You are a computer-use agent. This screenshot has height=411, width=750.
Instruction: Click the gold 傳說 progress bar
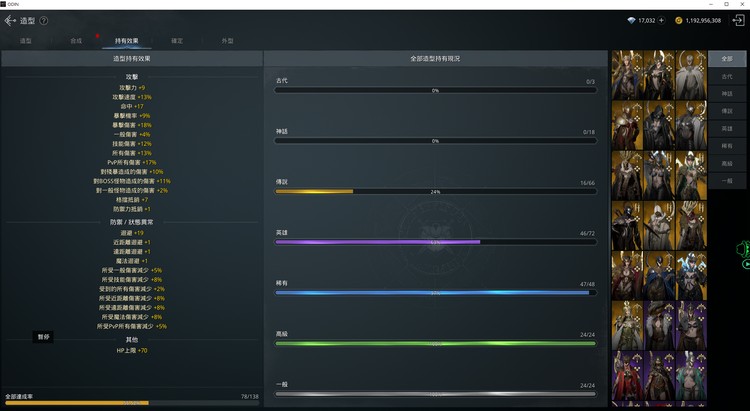[435, 191]
